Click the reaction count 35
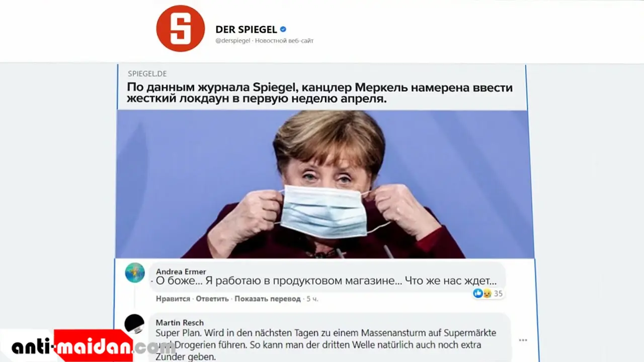The height and width of the screenshot is (362, 644). pyautogui.click(x=498, y=294)
